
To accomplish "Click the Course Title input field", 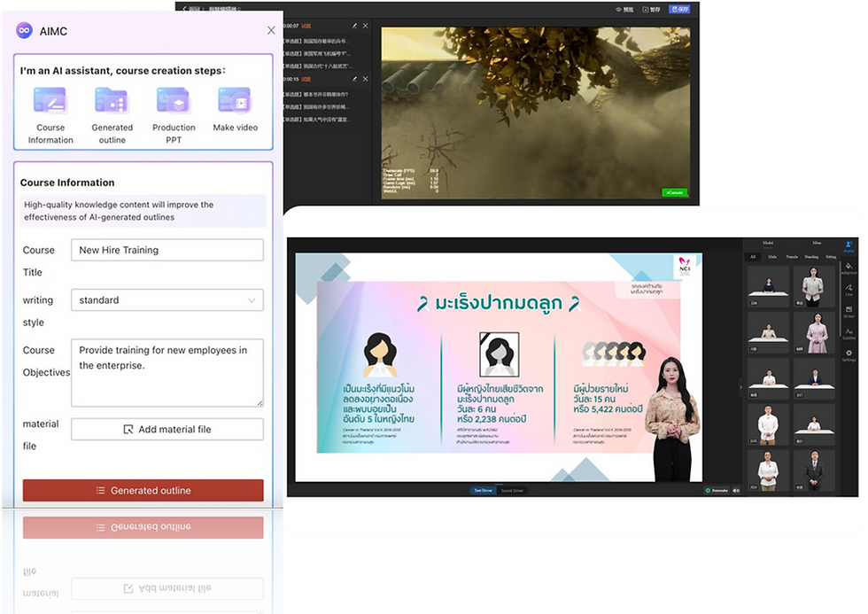I will (x=167, y=250).
